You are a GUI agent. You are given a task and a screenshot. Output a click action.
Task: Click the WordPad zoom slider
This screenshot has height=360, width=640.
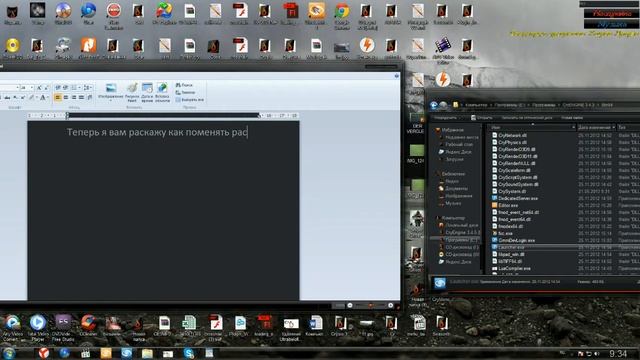click(x=370, y=305)
